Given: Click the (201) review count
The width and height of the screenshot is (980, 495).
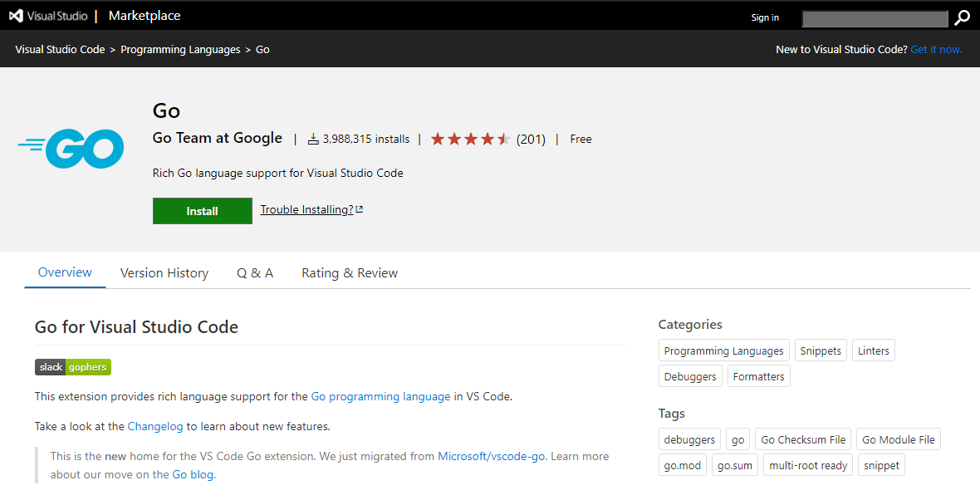Looking at the screenshot, I should pyautogui.click(x=531, y=140).
